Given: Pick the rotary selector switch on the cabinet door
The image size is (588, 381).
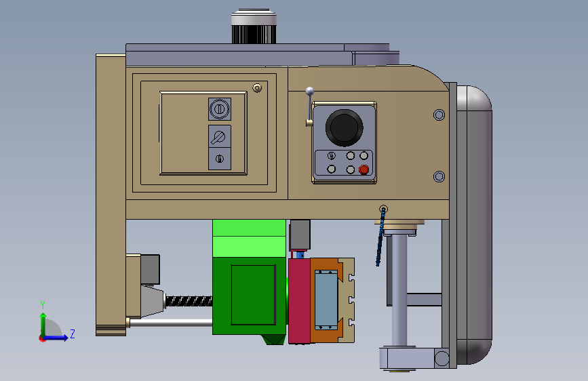Looking at the screenshot, I should tap(219, 136).
